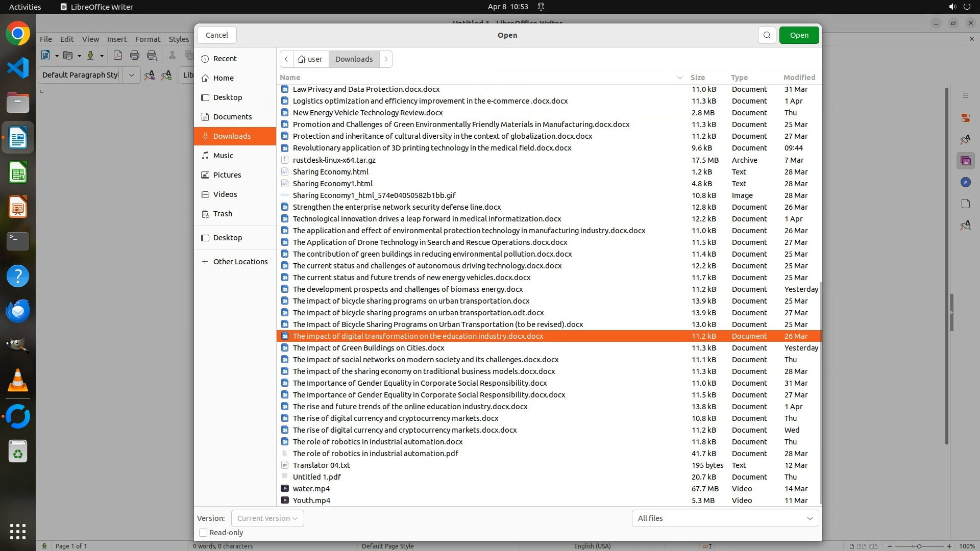The width and height of the screenshot is (980, 551).
Task: Sort files by the Modified column
Action: 799,78
